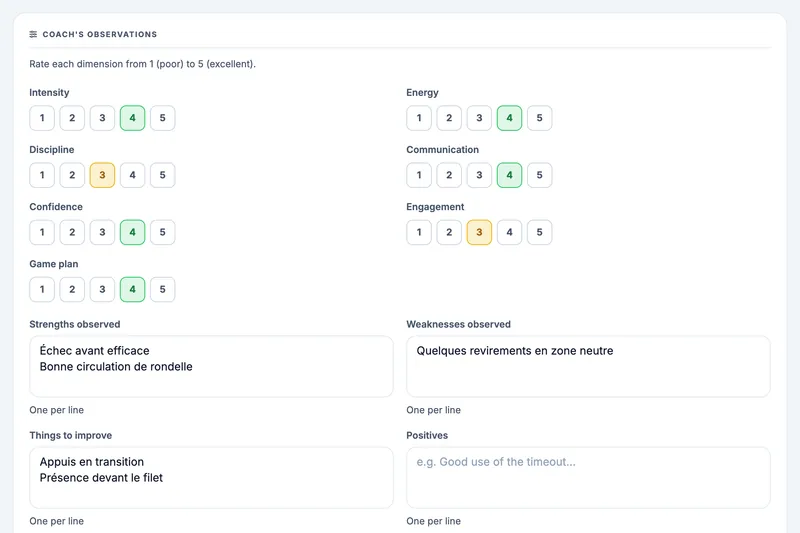The height and width of the screenshot is (533, 800).
Task: Score Game plan as 1
Action: [42, 289]
